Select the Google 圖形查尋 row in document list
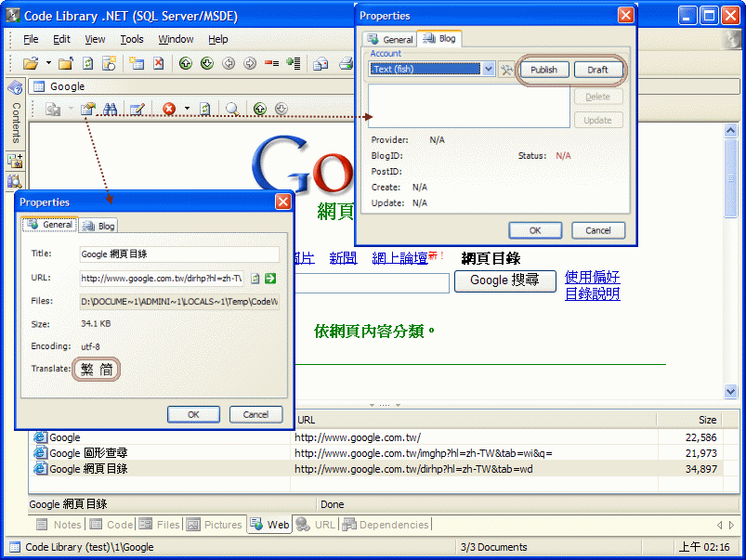The width and height of the screenshot is (746, 560). 376,453
